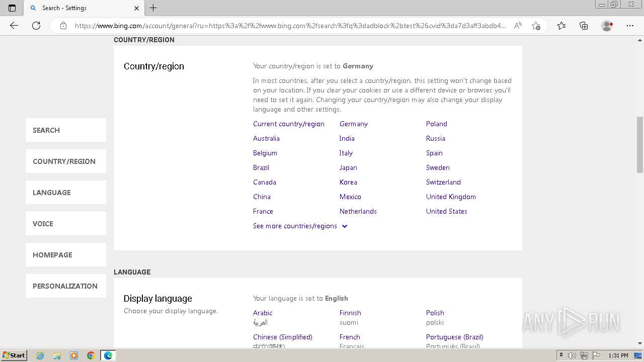The height and width of the screenshot is (362, 644).
Task: Set country to Switzerland
Action: [x=443, y=182]
